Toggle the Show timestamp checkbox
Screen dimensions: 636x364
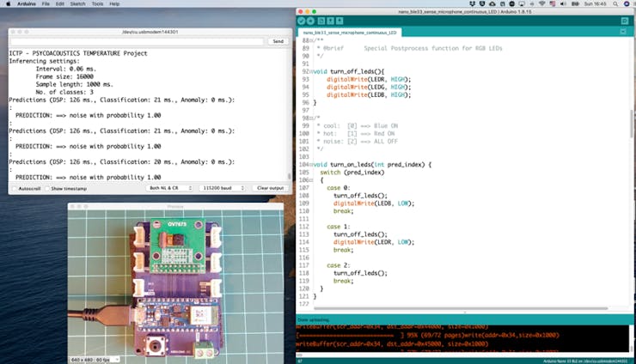pos(46,188)
